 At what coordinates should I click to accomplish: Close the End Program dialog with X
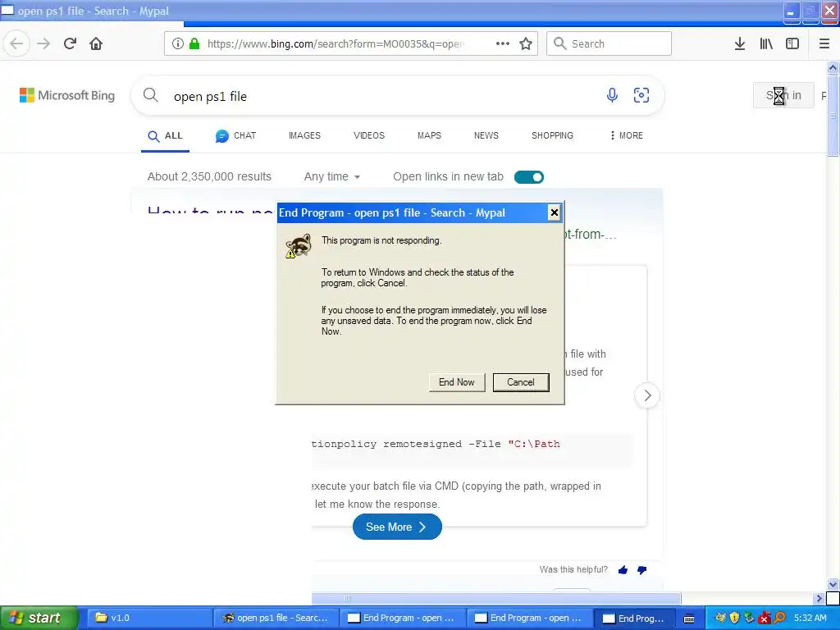(x=555, y=212)
